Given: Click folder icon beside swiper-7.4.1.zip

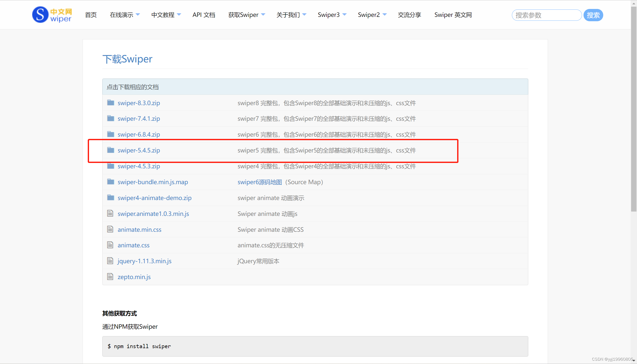Looking at the screenshot, I should tap(111, 118).
